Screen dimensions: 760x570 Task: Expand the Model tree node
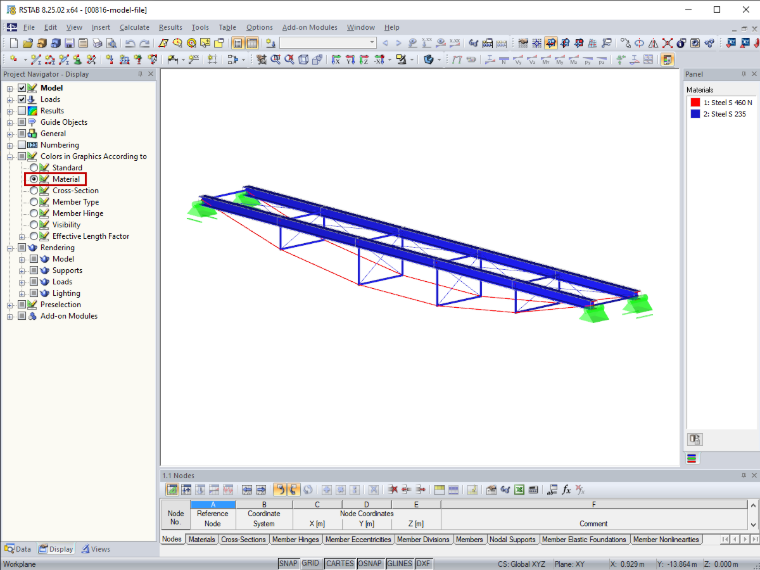coord(10,88)
